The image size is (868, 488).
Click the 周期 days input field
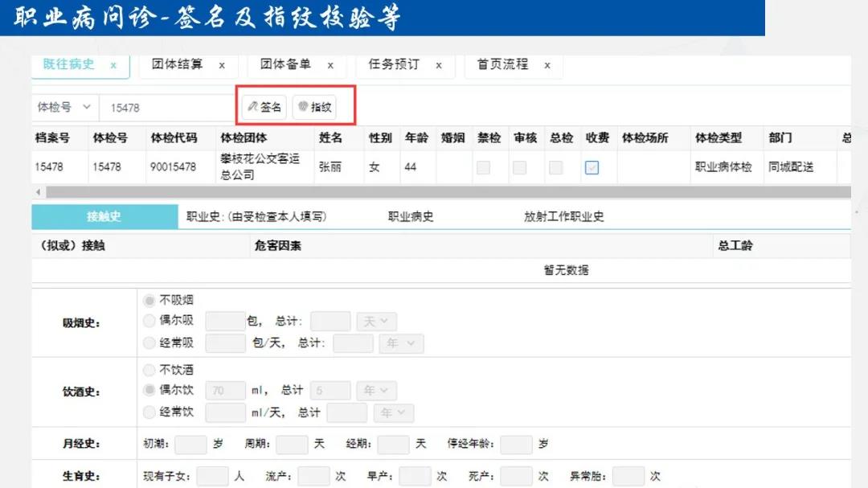(x=292, y=445)
